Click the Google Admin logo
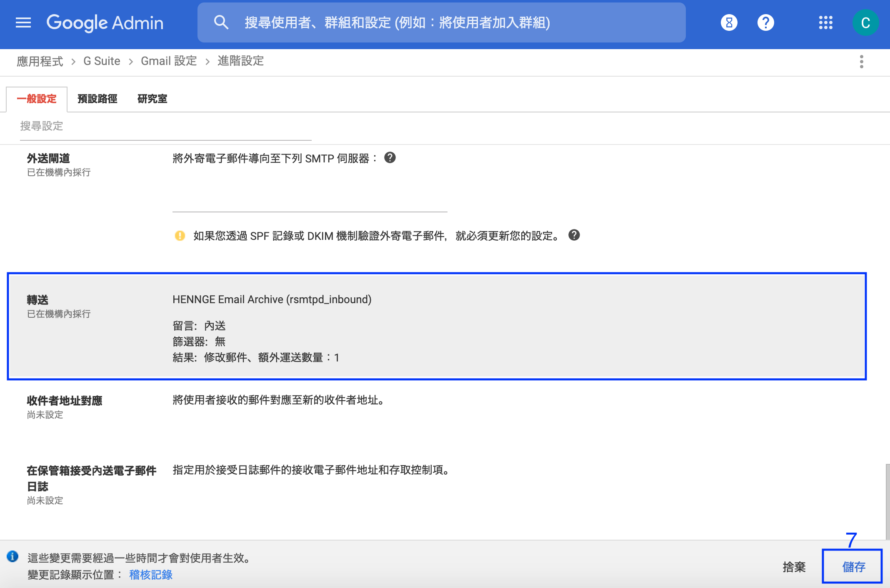 click(x=105, y=22)
